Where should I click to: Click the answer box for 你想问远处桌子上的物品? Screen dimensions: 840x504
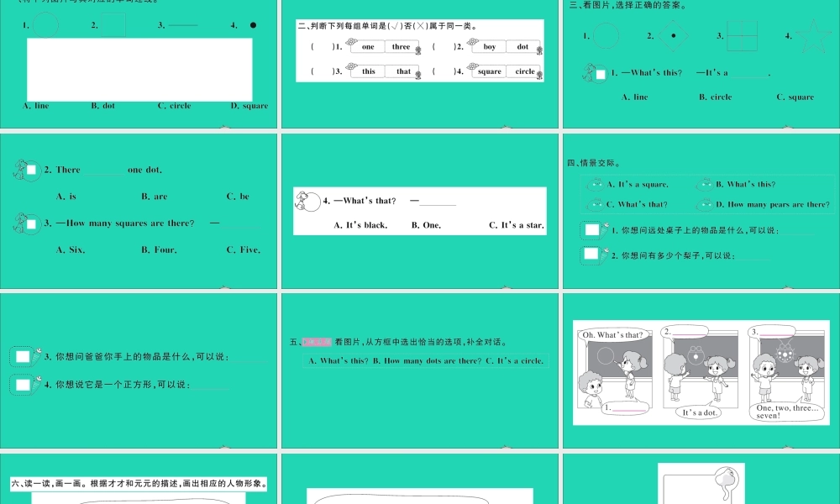[x=592, y=230]
